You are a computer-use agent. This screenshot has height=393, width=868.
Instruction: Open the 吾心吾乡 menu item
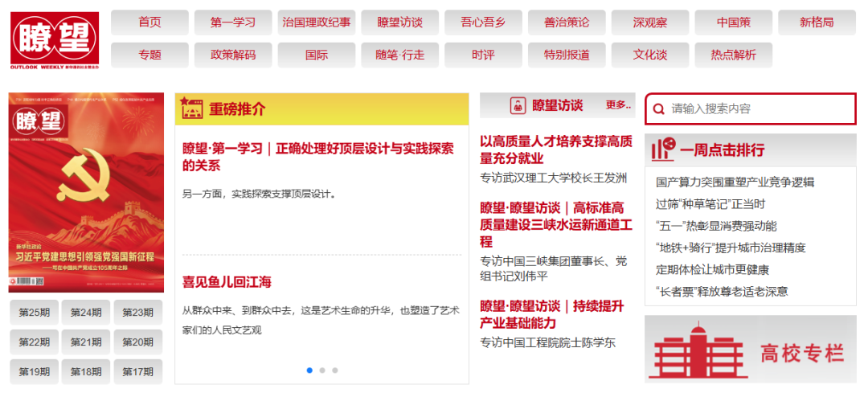click(x=483, y=23)
